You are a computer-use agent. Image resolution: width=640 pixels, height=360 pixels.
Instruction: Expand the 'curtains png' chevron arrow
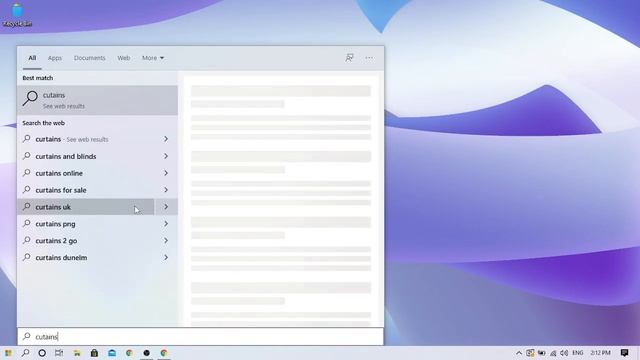click(x=166, y=224)
